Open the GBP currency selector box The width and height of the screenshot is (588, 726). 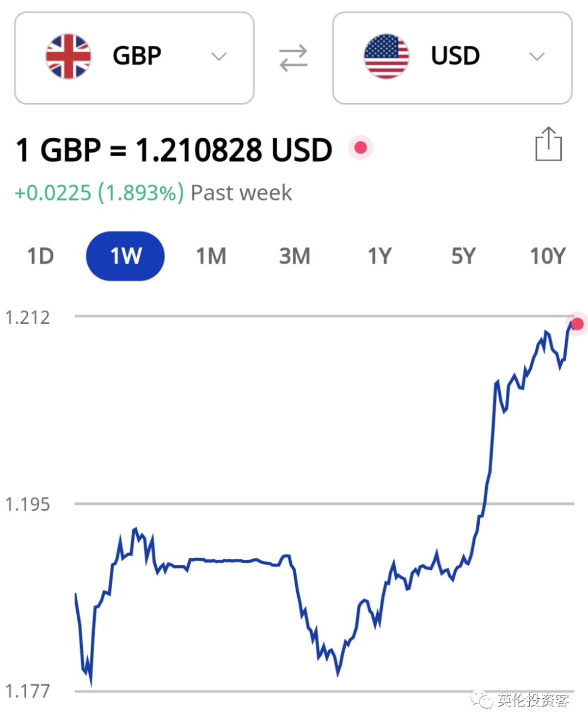[134, 58]
